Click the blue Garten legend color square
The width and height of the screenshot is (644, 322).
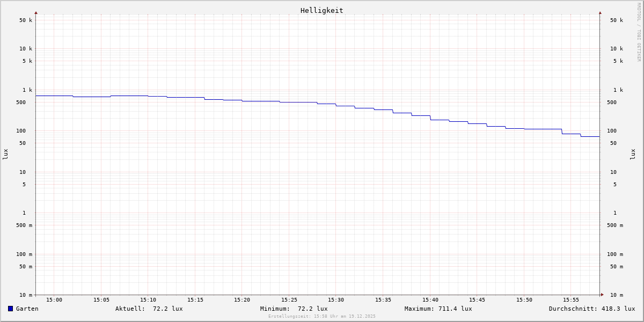(x=10, y=309)
